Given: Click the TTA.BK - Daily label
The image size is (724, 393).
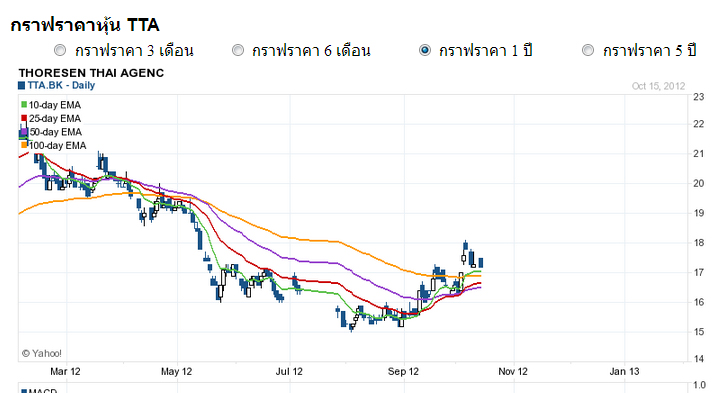Looking at the screenshot, I should [x=61, y=85].
